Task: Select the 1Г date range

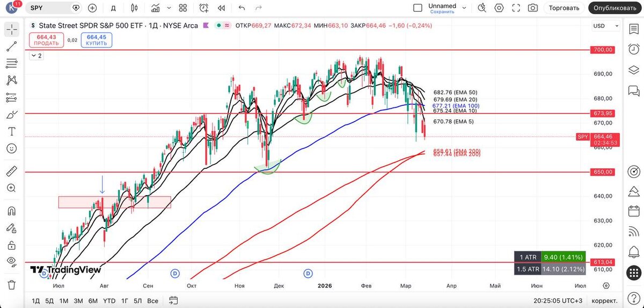Action: [x=125, y=300]
